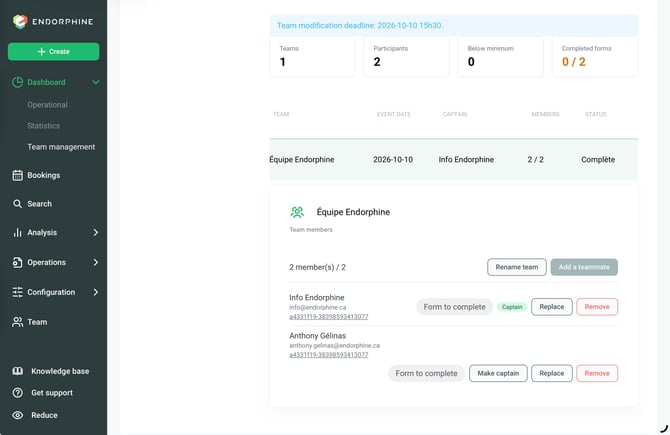Open the Knowledge base link
Image resolution: width=670 pixels, height=435 pixels.
(60, 371)
